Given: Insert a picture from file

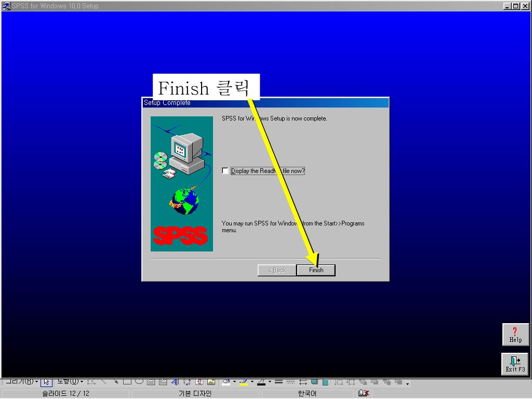Looking at the screenshot, I should coord(211,382).
